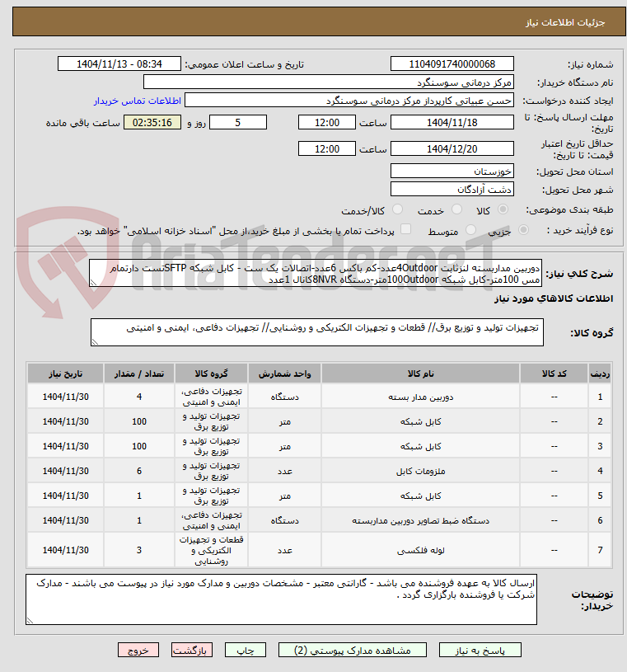Viewport: 627px width, 672px height.
Task: Click the validity time field 12:00 beside 1404/12/20
Action: pos(327,148)
